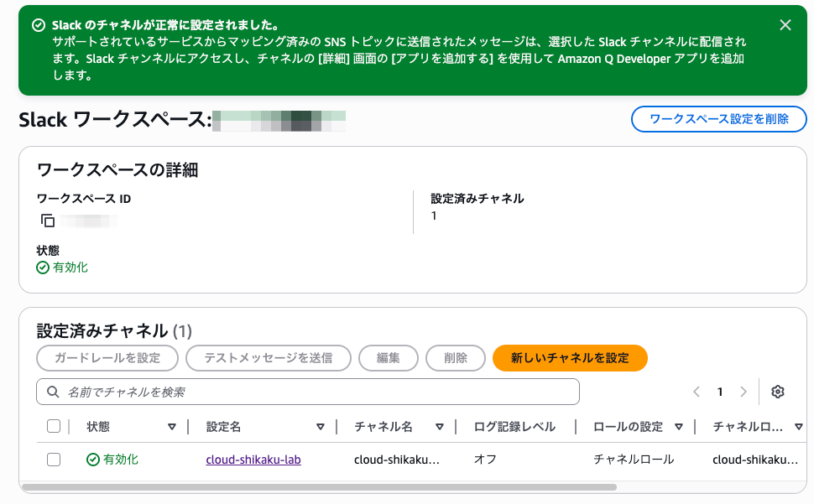This screenshot has height=504, width=814.
Task: Click ワークスペース設定を削除 button
Action: click(719, 119)
